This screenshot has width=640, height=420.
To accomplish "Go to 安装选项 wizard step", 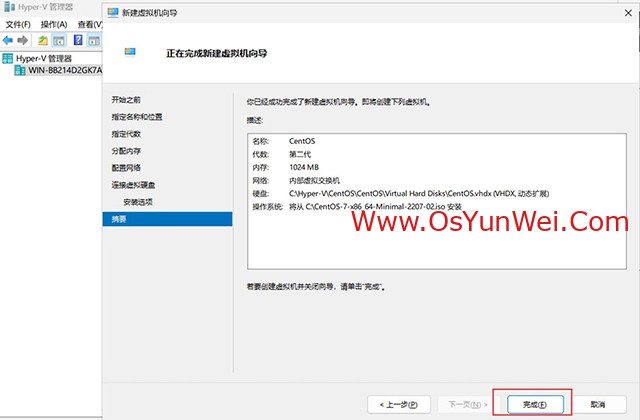I will (x=138, y=202).
